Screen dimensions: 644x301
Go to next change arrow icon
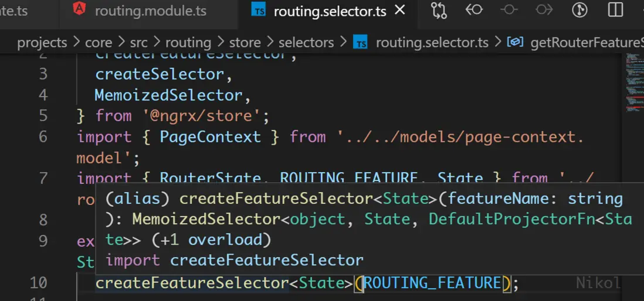point(544,10)
